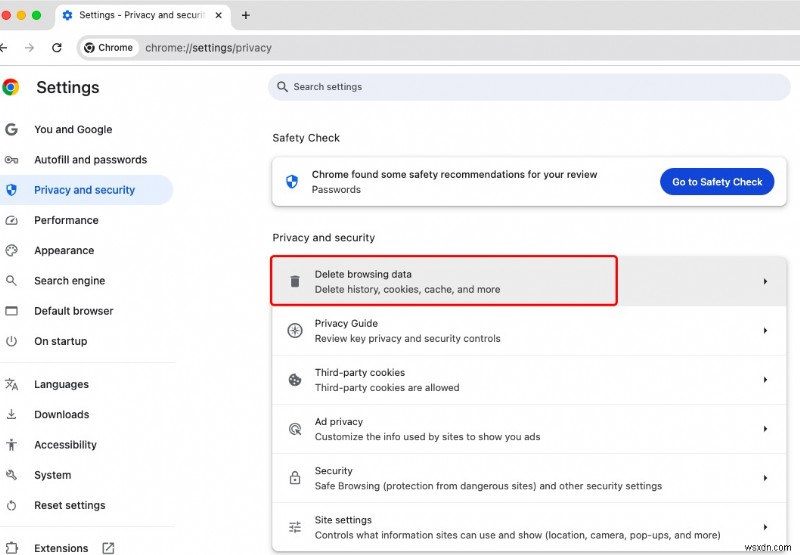Click the shield icon in Safety Check card

(292, 182)
